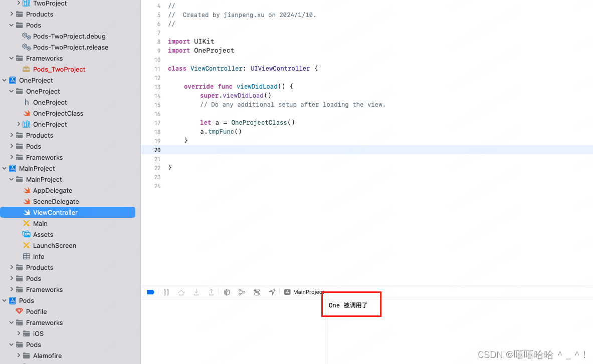
Task: Select the Step Out debug icon
Action: (x=211, y=292)
